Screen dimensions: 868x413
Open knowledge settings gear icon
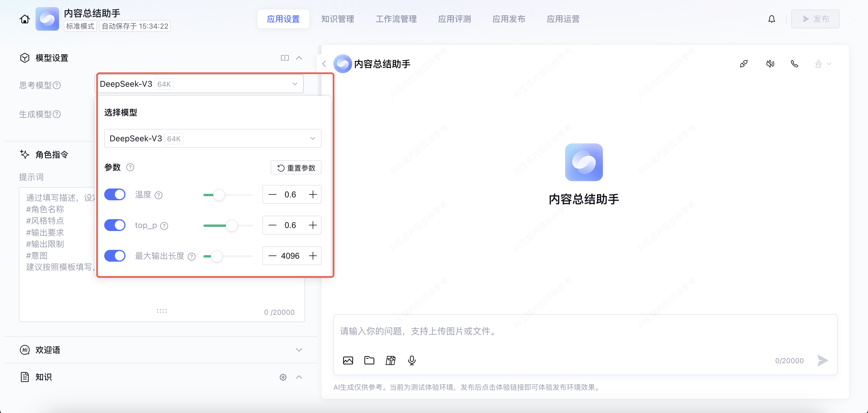tap(283, 377)
